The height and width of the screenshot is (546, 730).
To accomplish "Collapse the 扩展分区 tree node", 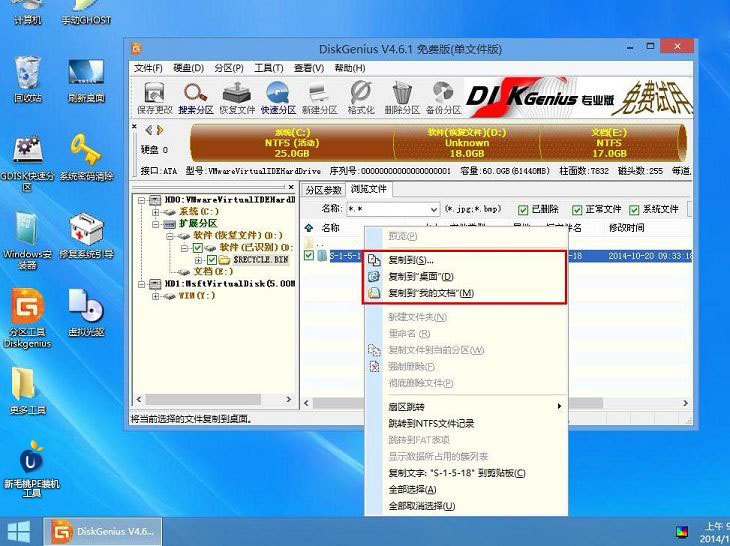I will tap(155, 224).
